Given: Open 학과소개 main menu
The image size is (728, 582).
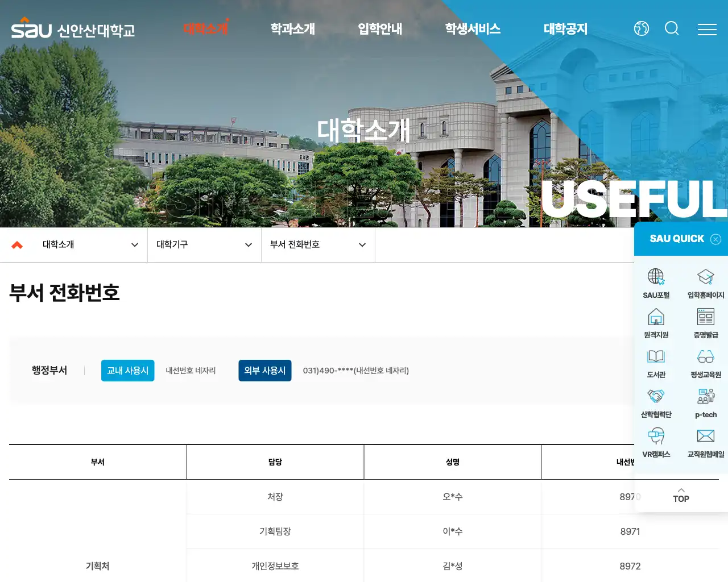Looking at the screenshot, I should click(x=292, y=28).
